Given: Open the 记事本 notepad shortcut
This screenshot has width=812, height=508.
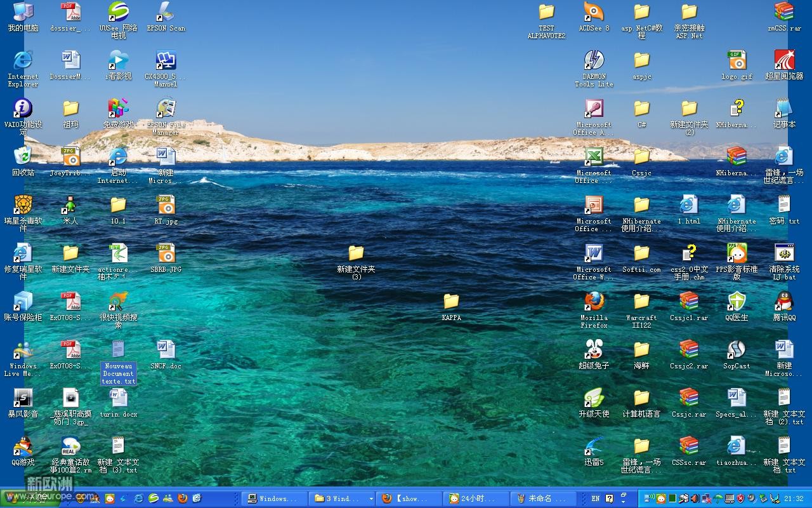Looking at the screenshot, I should pyautogui.click(x=784, y=112).
